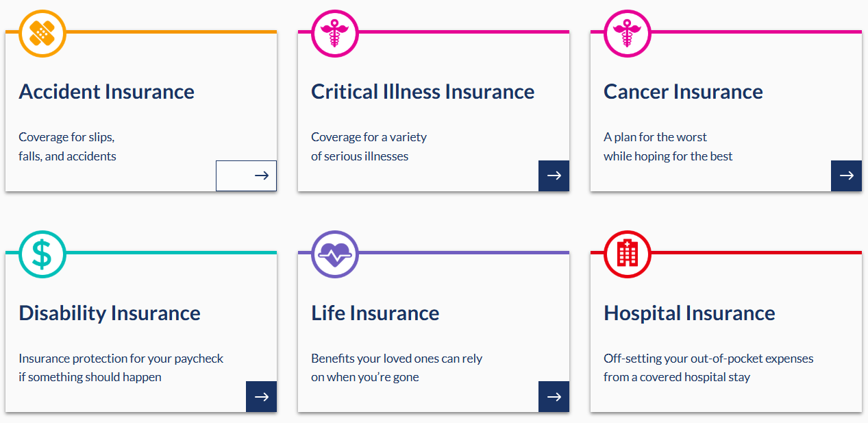Click the red hospital building icon

point(627,254)
